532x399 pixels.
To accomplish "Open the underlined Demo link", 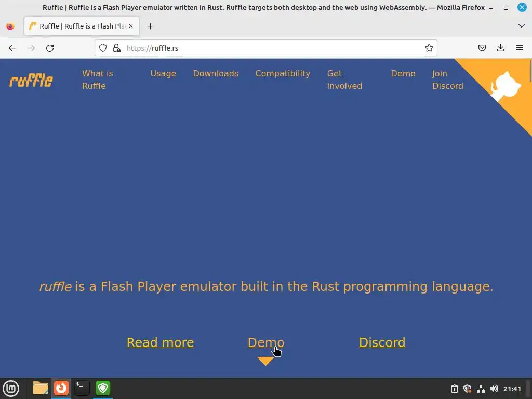I will tap(266, 342).
